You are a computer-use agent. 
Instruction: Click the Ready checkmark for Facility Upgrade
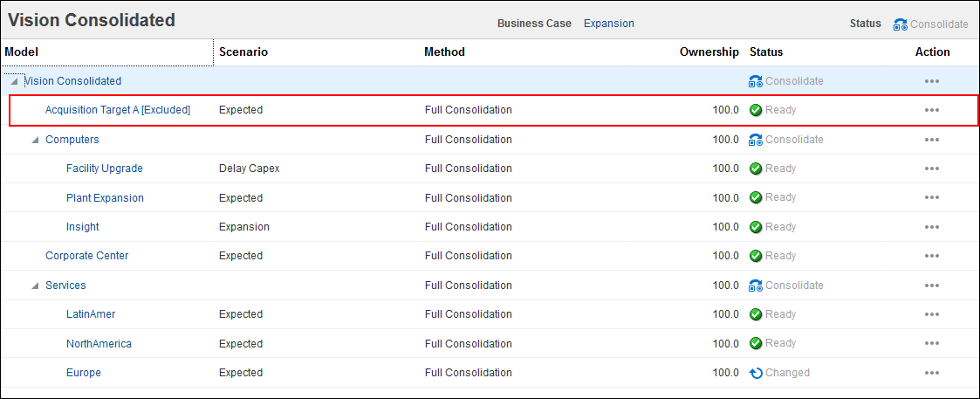(x=756, y=169)
